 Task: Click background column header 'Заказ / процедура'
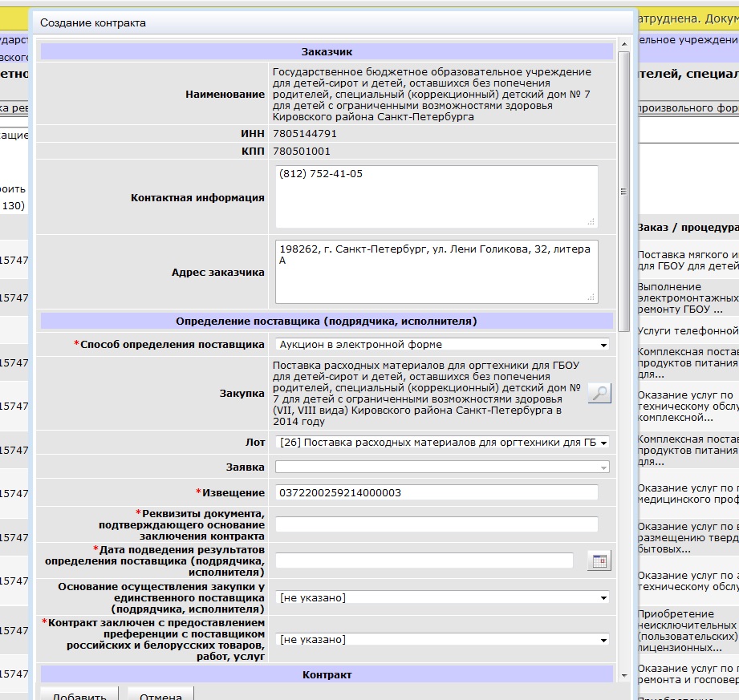[x=687, y=228]
